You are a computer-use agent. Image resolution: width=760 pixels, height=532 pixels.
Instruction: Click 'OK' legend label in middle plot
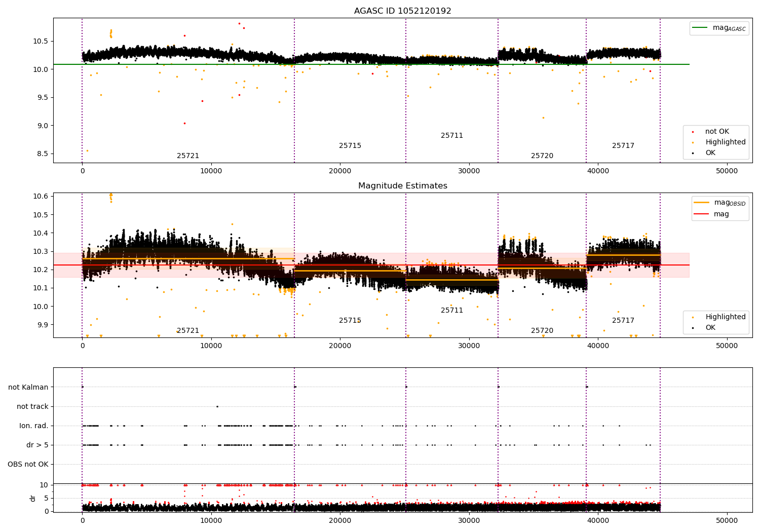coord(710,328)
